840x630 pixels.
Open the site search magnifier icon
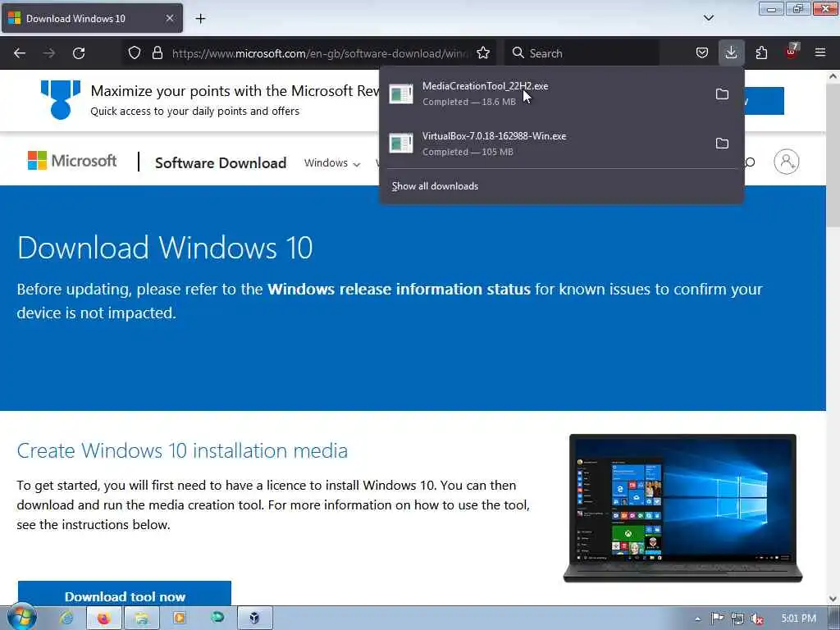750,162
